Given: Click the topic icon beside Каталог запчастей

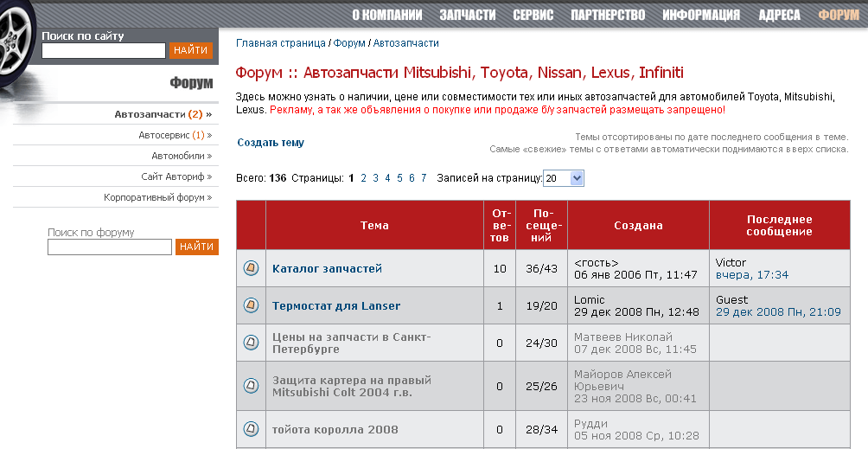Looking at the screenshot, I should 251,268.
